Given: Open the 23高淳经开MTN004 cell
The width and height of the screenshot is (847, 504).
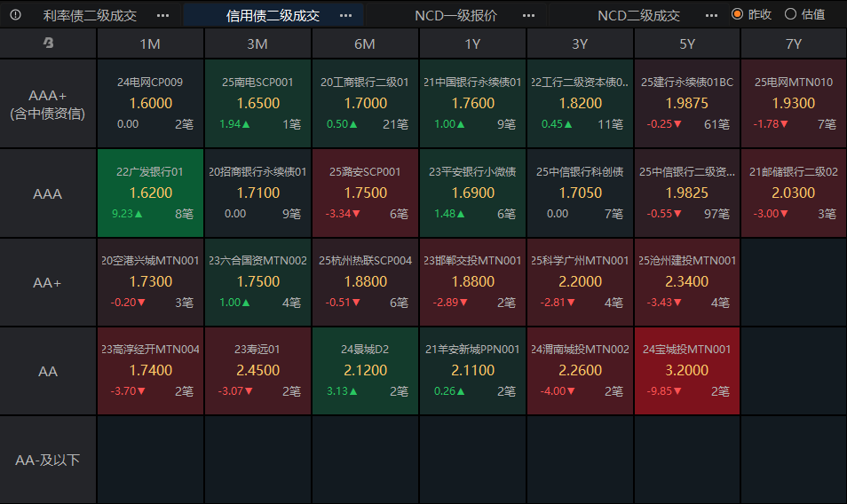Looking at the screenshot, I should pos(150,371).
